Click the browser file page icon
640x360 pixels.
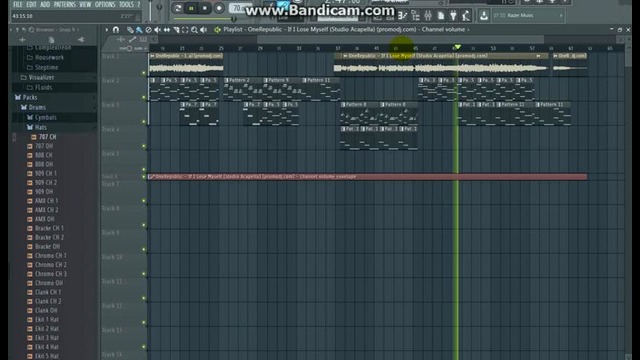[x=51, y=40]
